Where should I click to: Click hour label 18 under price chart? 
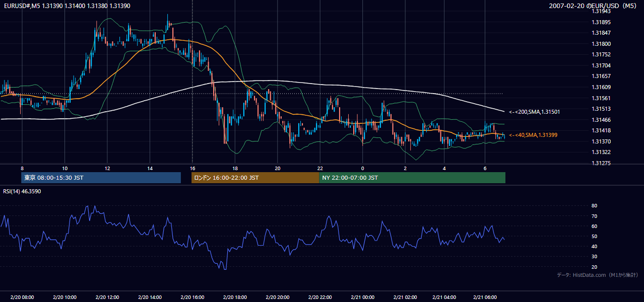(235, 168)
